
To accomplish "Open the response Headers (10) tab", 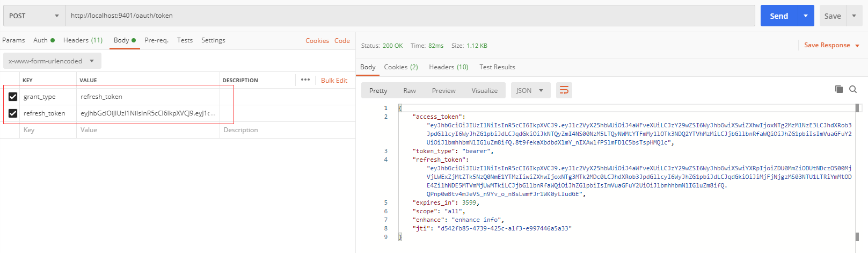I will 449,67.
